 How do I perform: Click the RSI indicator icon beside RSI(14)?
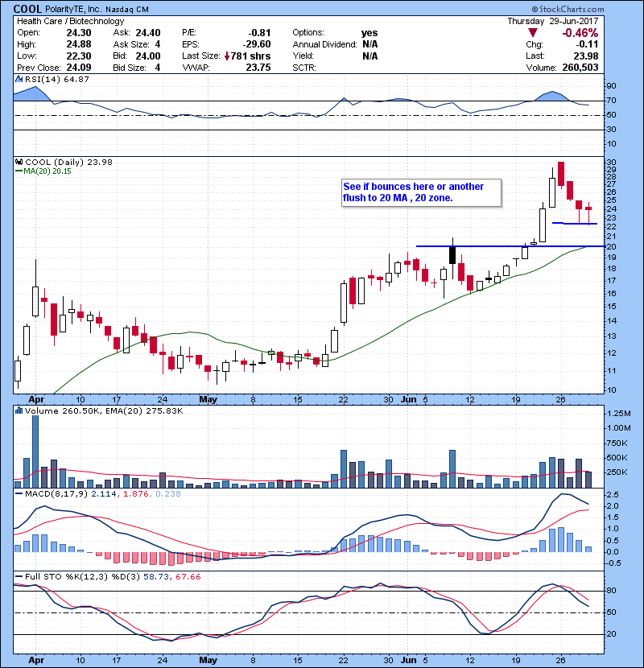coord(19,79)
